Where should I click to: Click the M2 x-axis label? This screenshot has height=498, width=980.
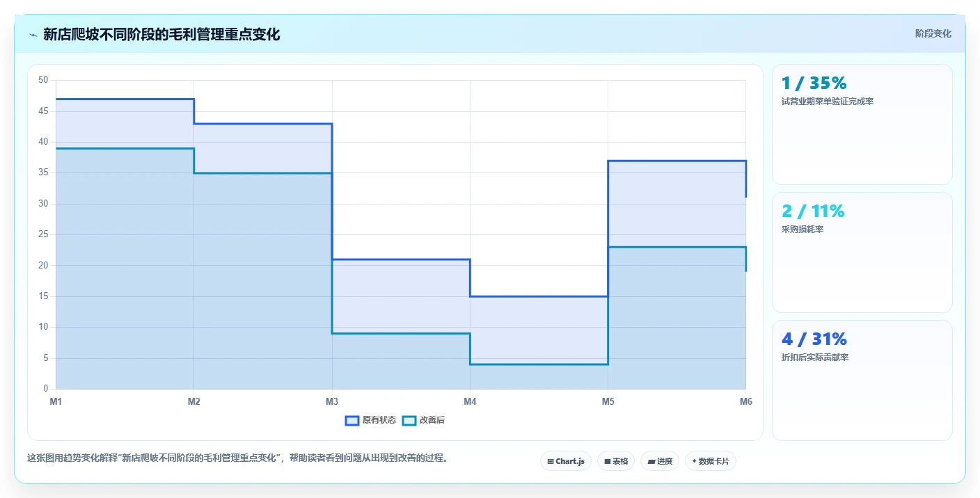pos(194,401)
